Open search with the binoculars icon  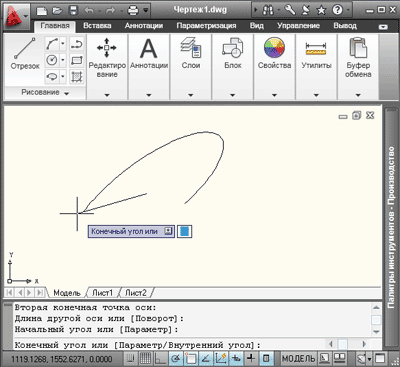(x=268, y=10)
